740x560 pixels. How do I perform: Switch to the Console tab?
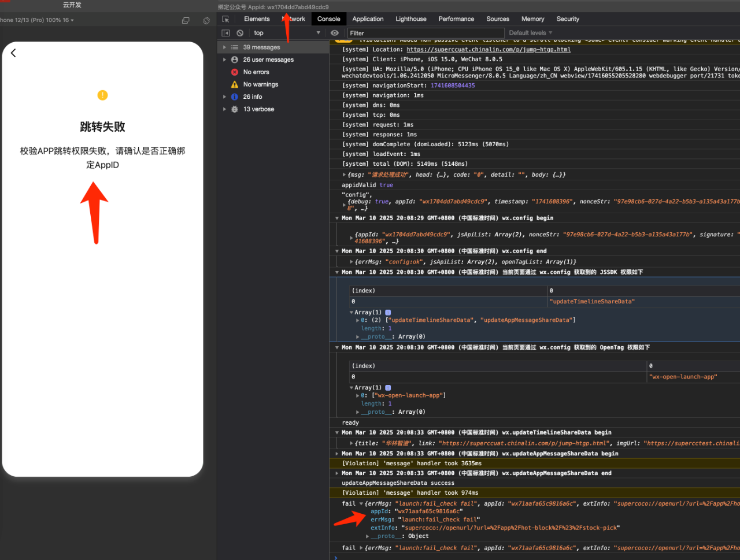click(x=329, y=19)
